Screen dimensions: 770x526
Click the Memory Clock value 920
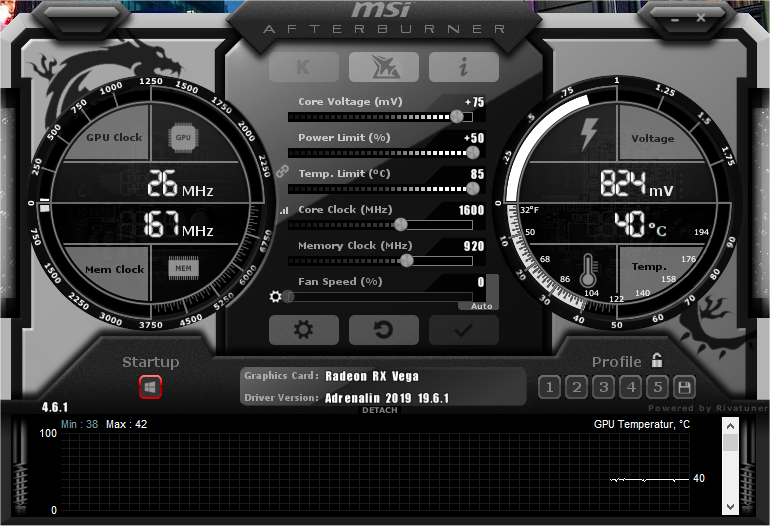(x=474, y=246)
